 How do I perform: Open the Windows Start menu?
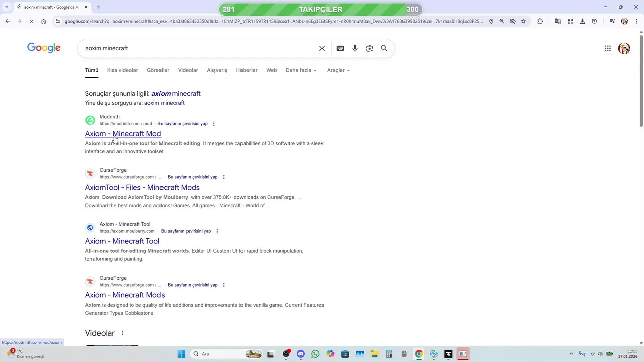tap(181, 354)
